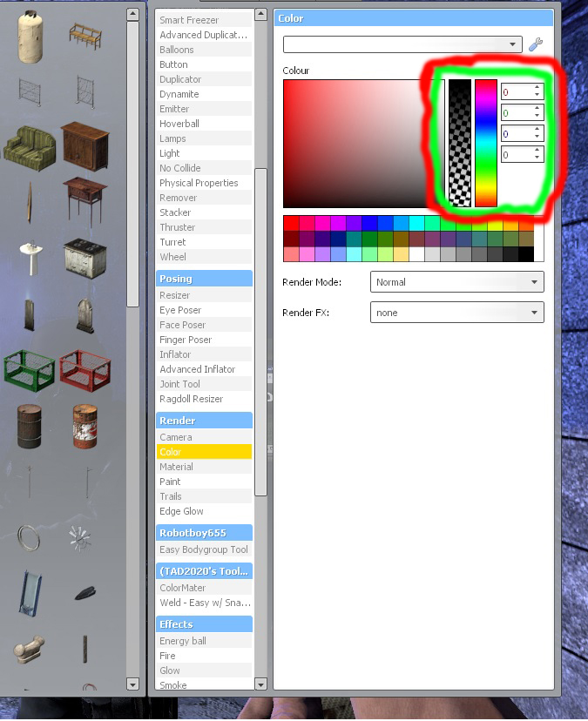Click the alpha value input field
The height and width of the screenshot is (721, 588).
pos(517,154)
